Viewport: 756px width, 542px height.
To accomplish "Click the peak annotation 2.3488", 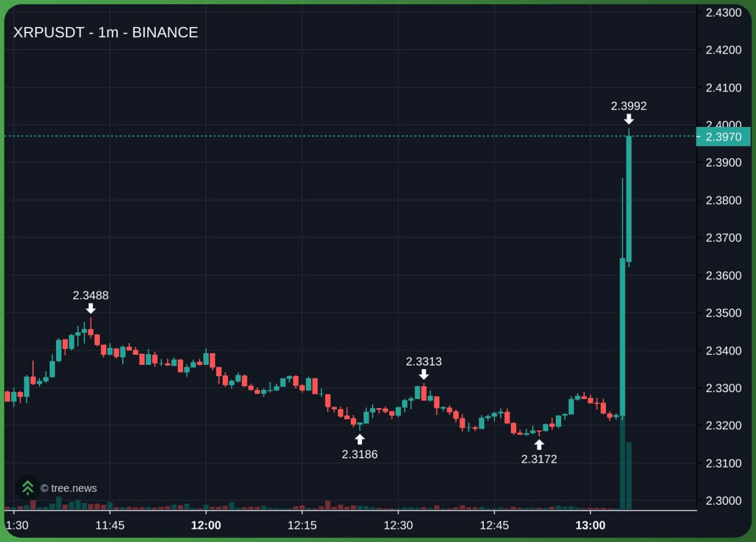I will click(90, 295).
